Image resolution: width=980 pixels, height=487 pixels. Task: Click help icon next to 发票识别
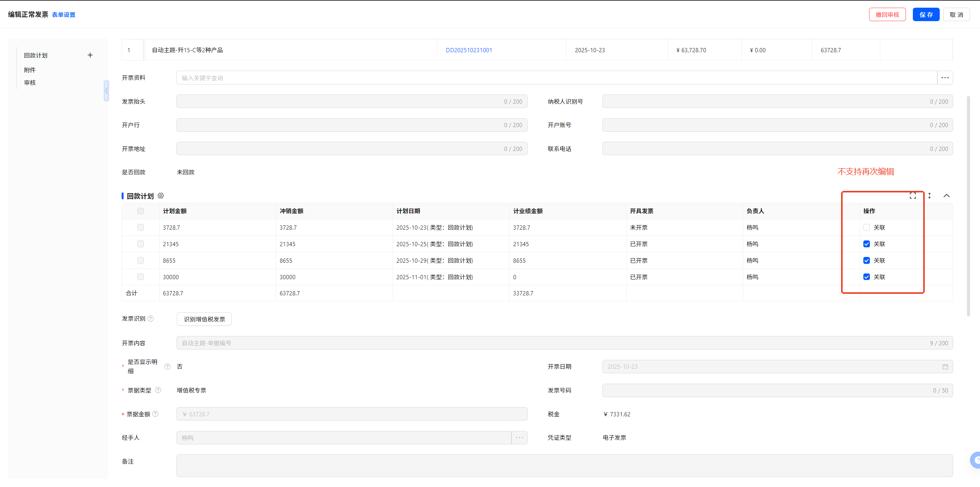pos(151,319)
